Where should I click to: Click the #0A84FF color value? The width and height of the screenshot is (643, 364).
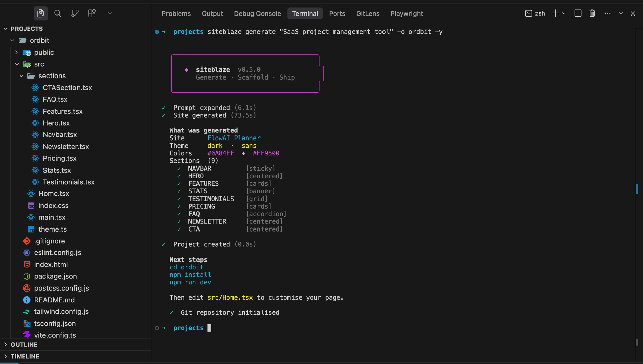pyautogui.click(x=220, y=153)
